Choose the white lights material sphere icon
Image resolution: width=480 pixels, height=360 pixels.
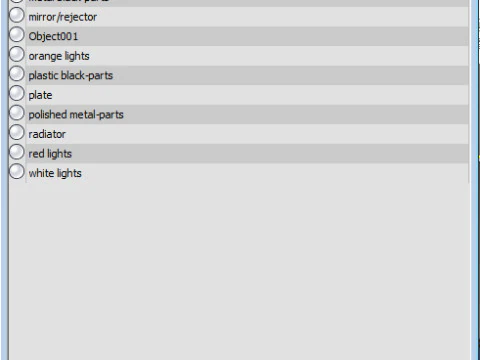click(17, 171)
